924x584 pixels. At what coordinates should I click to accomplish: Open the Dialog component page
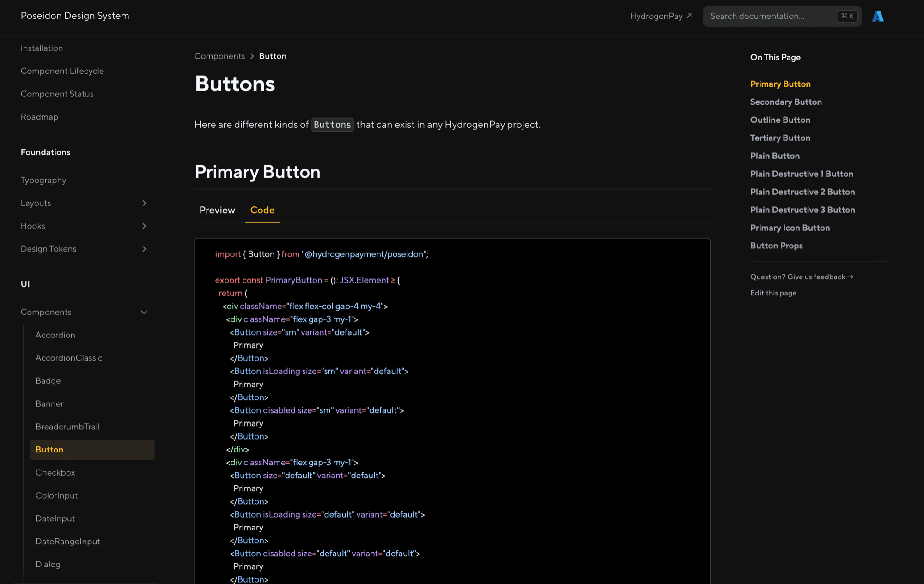point(48,564)
